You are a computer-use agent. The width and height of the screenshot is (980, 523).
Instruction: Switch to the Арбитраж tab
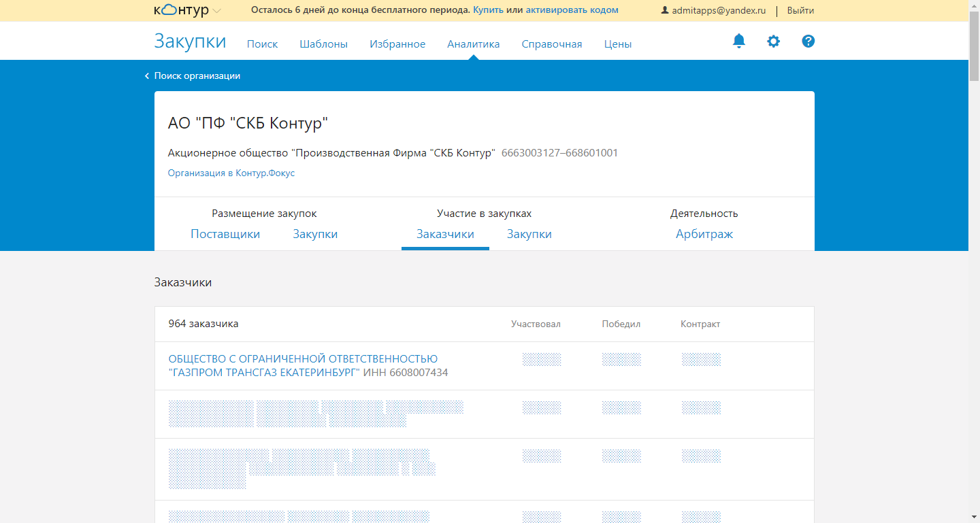point(704,234)
